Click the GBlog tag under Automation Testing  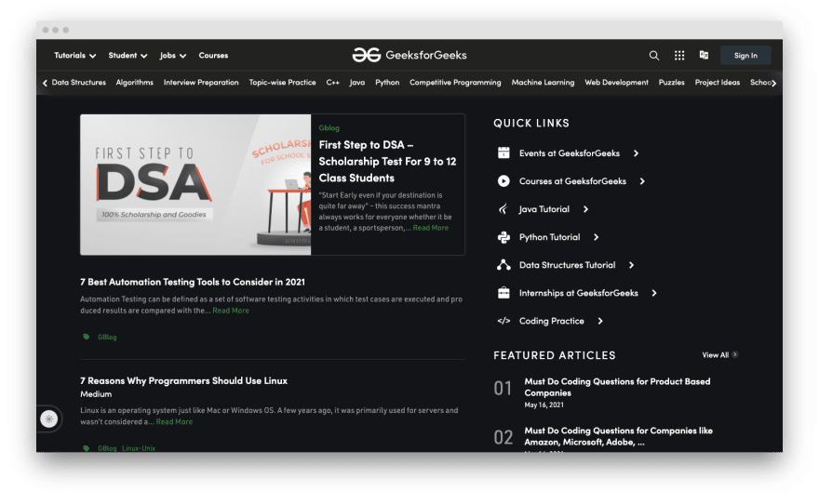pyautogui.click(x=107, y=337)
